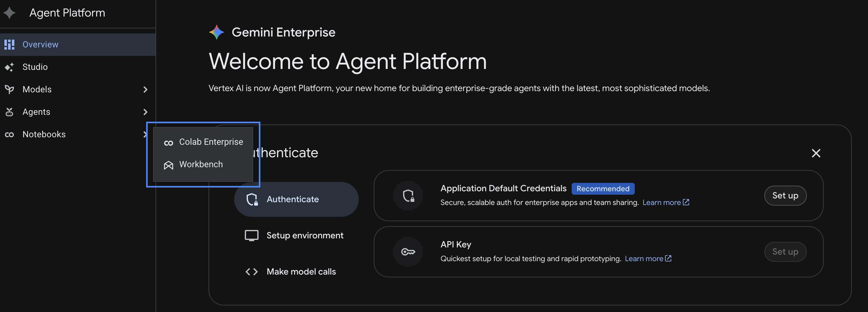Select the Authenticate step tab
Screen dimensions: 868x312
click(x=296, y=199)
